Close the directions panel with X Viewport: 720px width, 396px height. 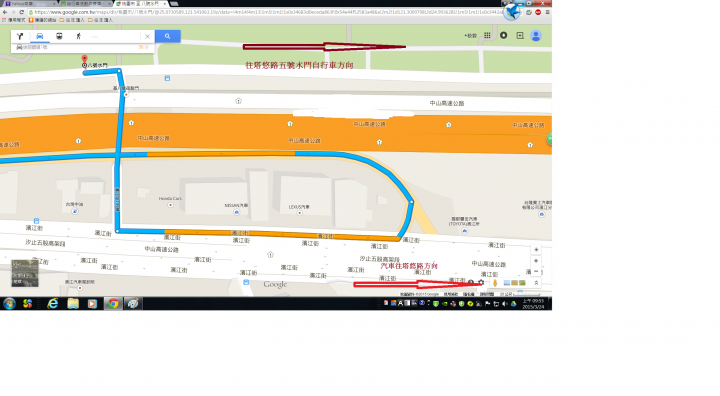tap(147, 36)
